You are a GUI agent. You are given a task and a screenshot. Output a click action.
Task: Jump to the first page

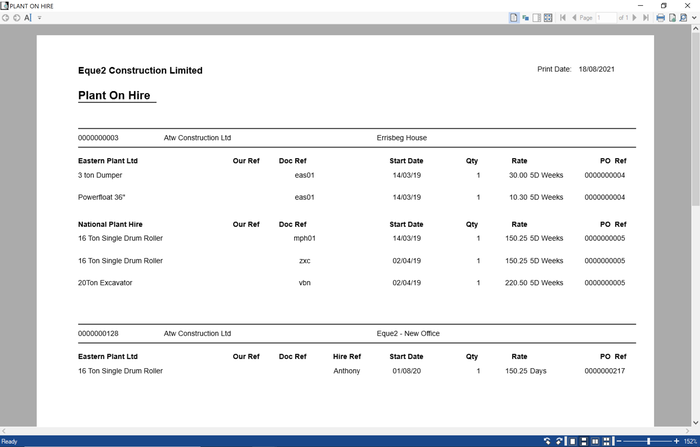click(x=563, y=18)
